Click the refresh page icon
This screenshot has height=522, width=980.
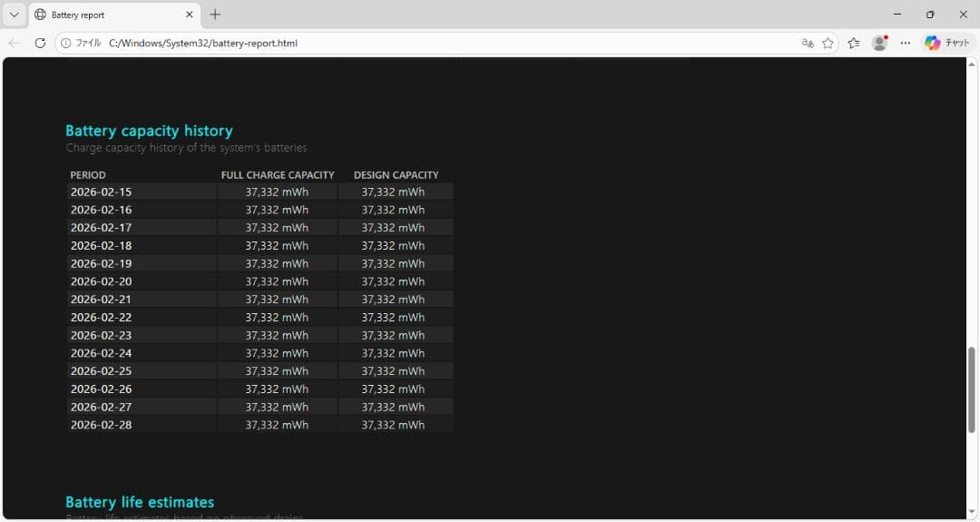pos(40,43)
